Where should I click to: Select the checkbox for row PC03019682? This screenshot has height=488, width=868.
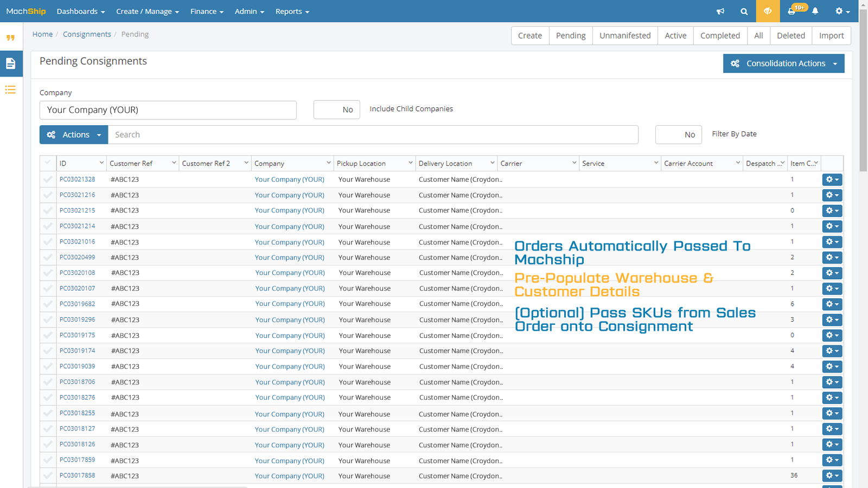click(48, 304)
